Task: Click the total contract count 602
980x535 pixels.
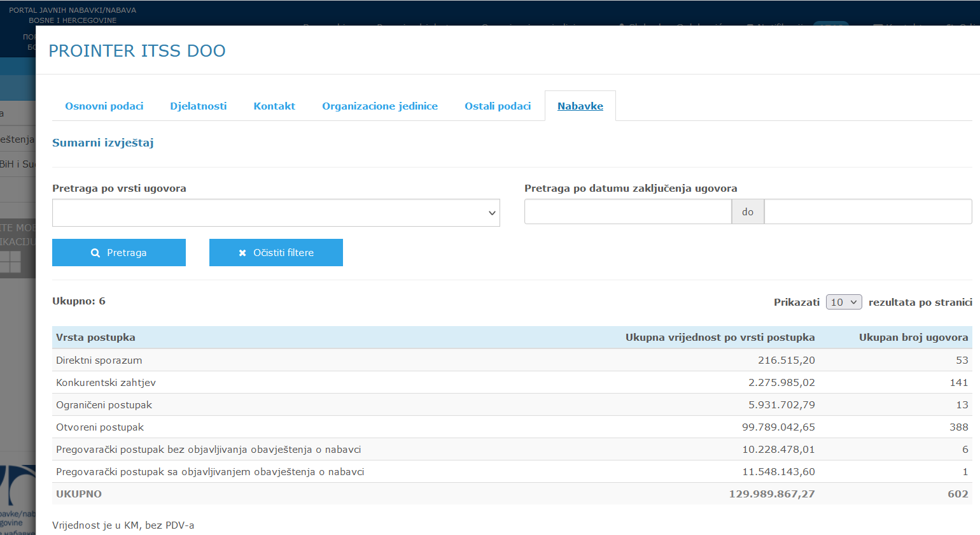Action: coord(958,494)
